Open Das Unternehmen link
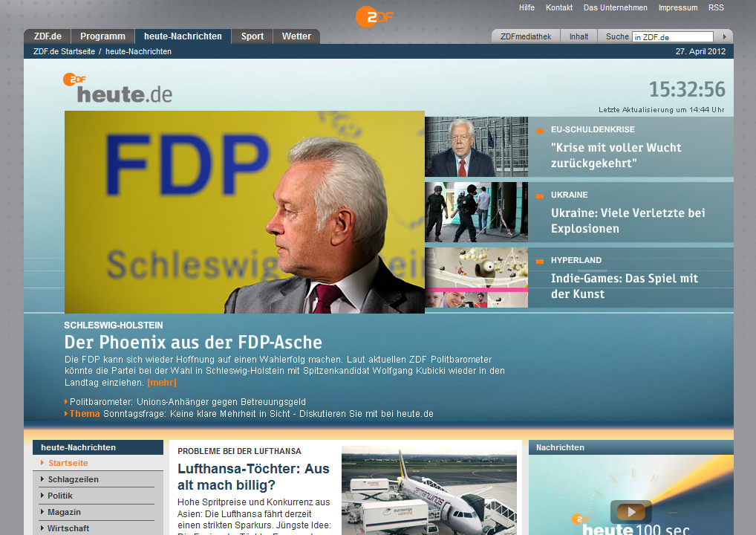Screen dimensions: 756x535 pos(615,7)
